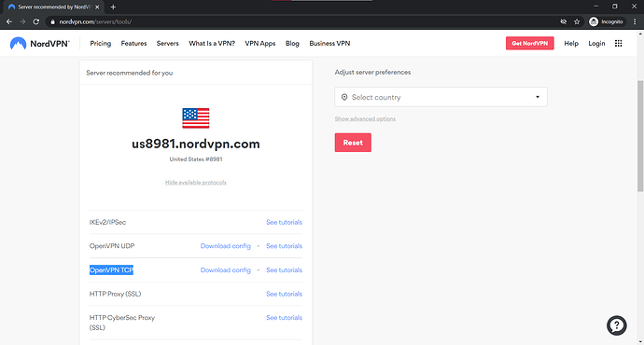Close the Server recommended tab
This screenshot has height=345, width=644.
(97, 7)
